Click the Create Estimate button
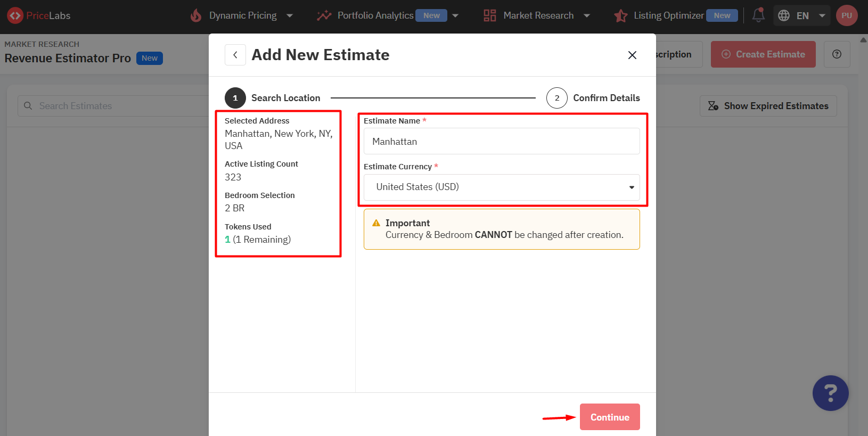The width and height of the screenshot is (868, 436). [x=763, y=54]
